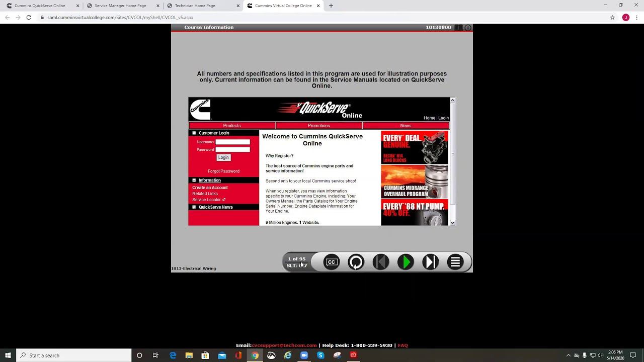
Task: Open the News menu
Action: pyautogui.click(x=406, y=126)
